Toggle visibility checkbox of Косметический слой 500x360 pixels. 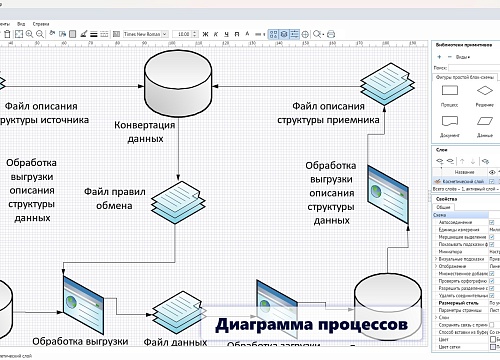click(x=492, y=181)
